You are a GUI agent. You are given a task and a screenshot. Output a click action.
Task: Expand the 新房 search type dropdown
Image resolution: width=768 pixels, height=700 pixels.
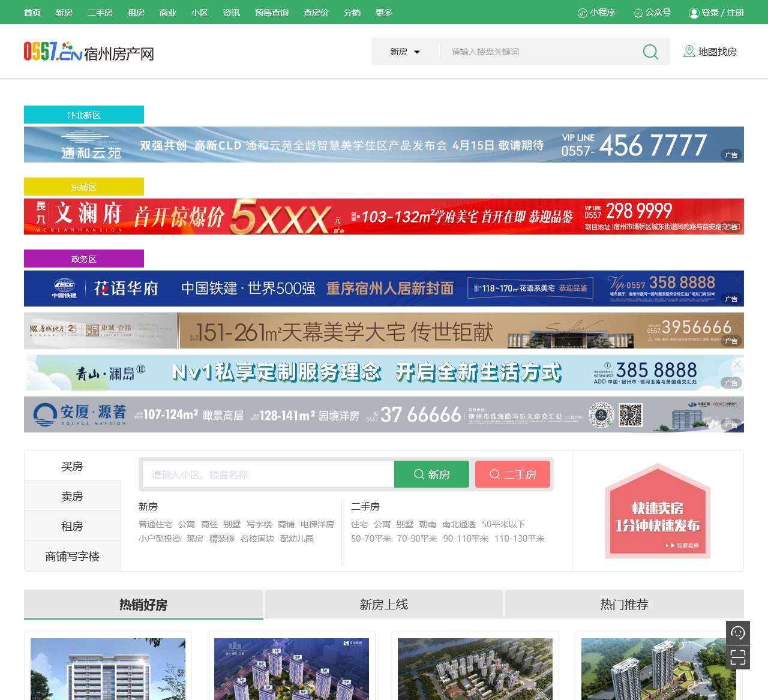pos(405,52)
